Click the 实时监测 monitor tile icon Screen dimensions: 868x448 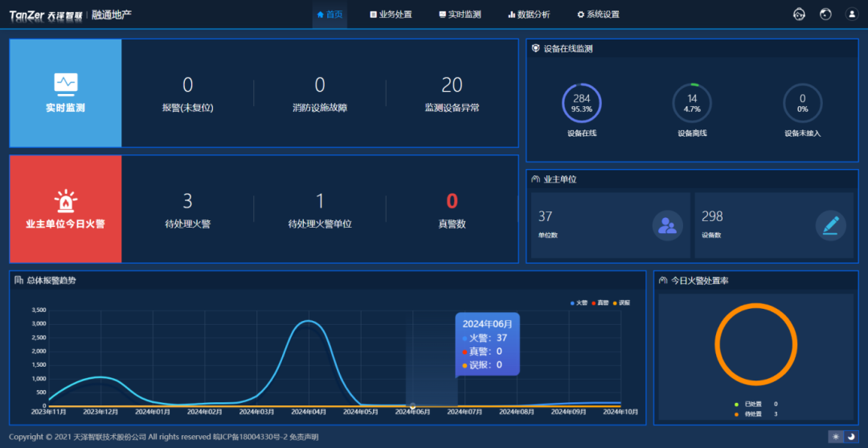point(65,83)
